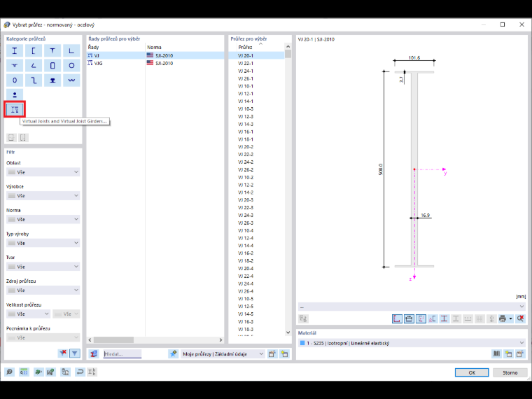Edit the selected material icon
The width and height of the screenshot is (532, 399).
(x=520, y=354)
